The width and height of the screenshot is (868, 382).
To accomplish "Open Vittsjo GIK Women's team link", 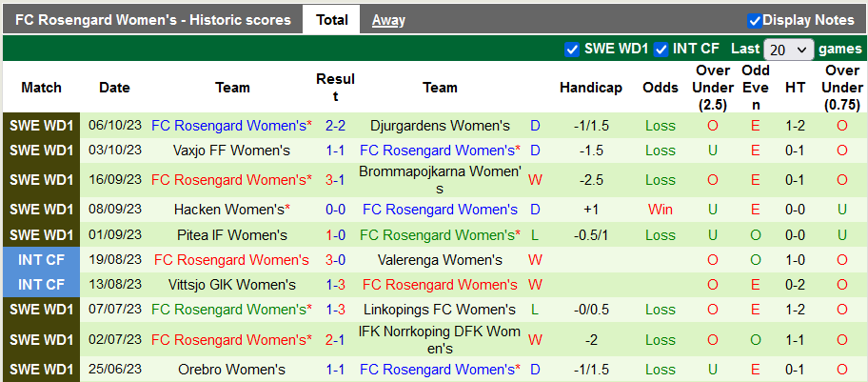I will 232,285.
